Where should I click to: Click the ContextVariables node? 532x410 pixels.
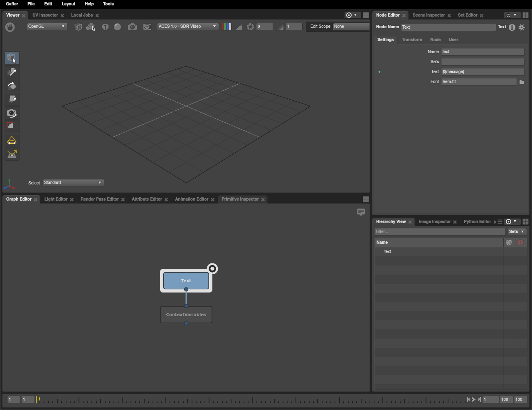[x=186, y=315]
